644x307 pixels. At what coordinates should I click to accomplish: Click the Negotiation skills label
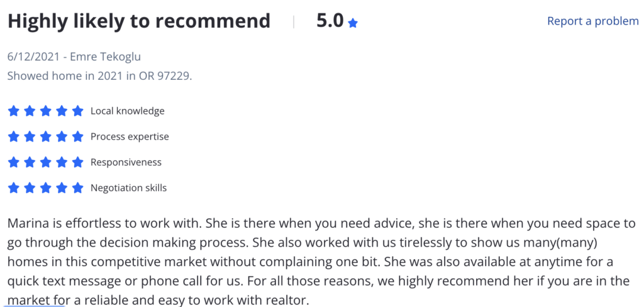(128, 188)
